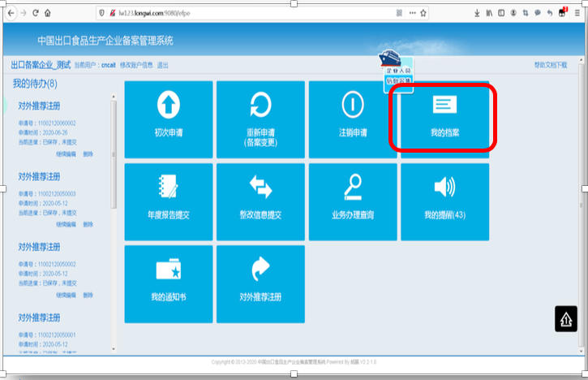The image size is (588, 380).
Task: Click 修改账户信息 link
Action: click(137, 65)
